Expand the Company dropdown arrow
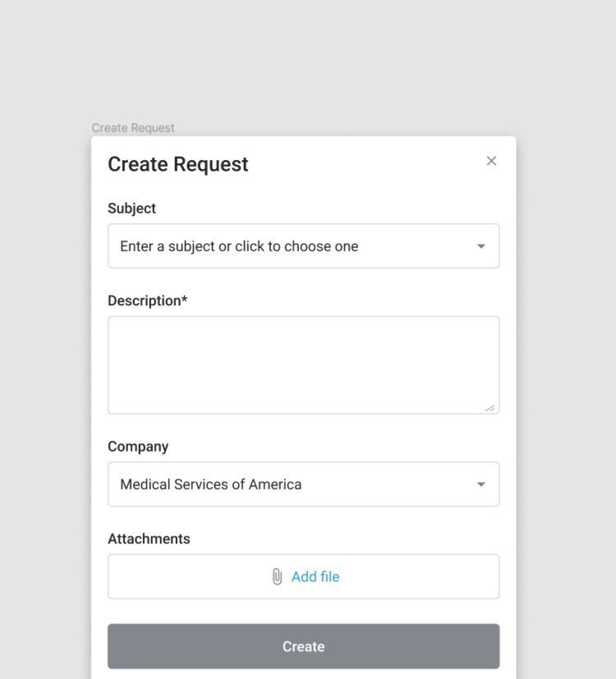This screenshot has width=616, height=679. [480, 484]
